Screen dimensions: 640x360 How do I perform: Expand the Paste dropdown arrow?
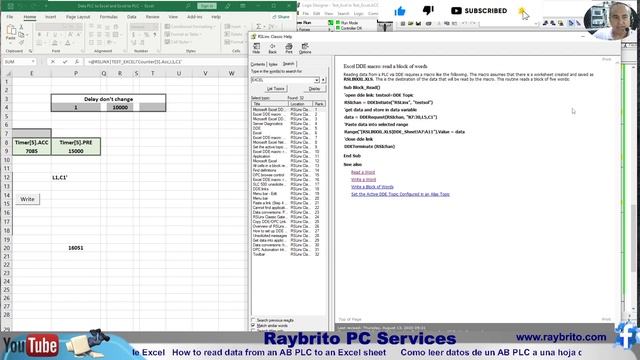11,43
